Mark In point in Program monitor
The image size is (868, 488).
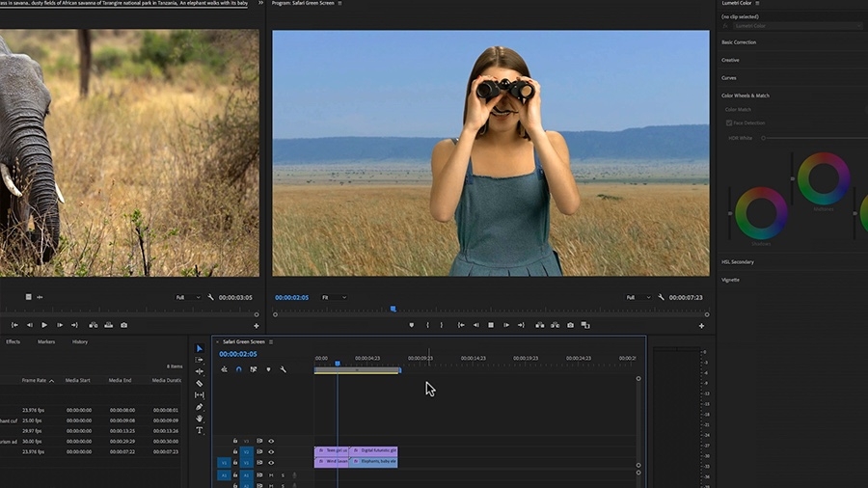tap(427, 325)
